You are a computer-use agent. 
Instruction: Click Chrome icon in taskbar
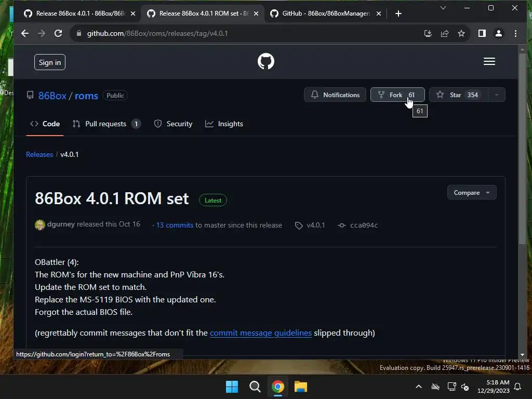[277, 387]
